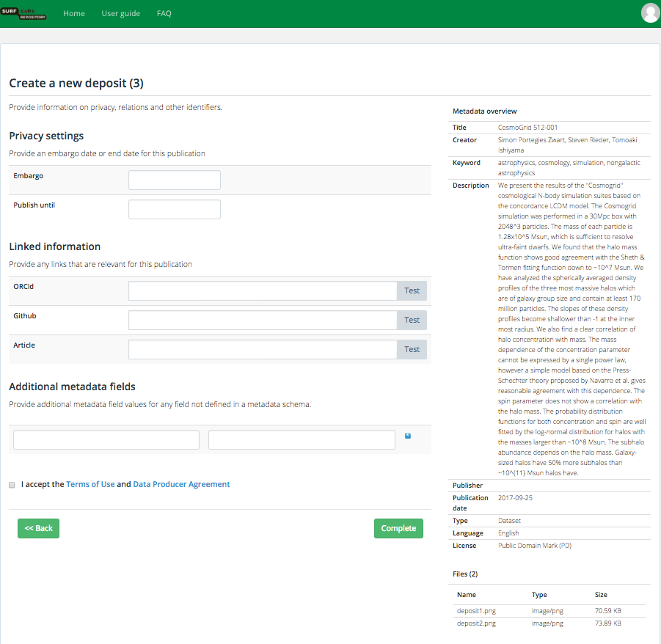The width and height of the screenshot is (661, 644).
Task: Click the file size 73.89 KB
Action: point(608,623)
